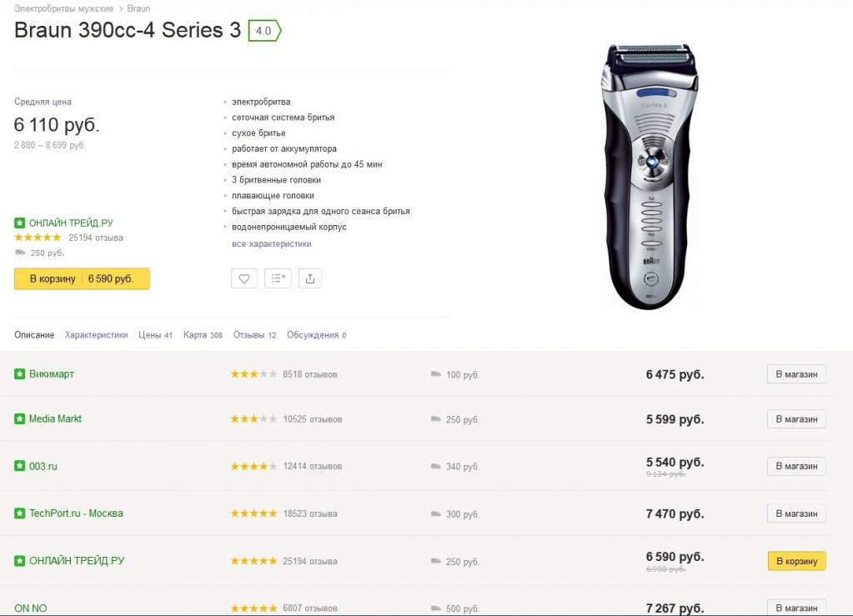853x616 pixels.
Task: Click the 4.0 rating badge beside the title
Action: tap(264, 32)
